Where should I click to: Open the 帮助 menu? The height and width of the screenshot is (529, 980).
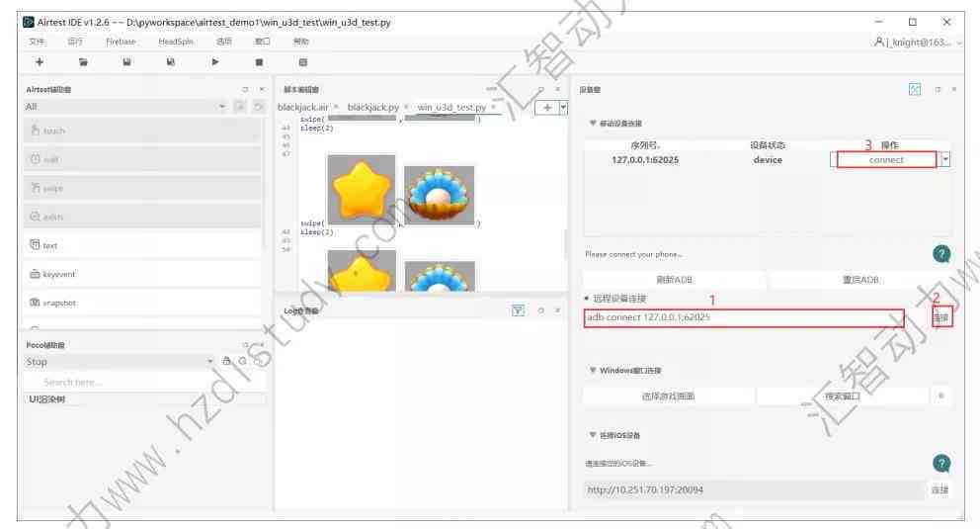(x=301, y=42)
